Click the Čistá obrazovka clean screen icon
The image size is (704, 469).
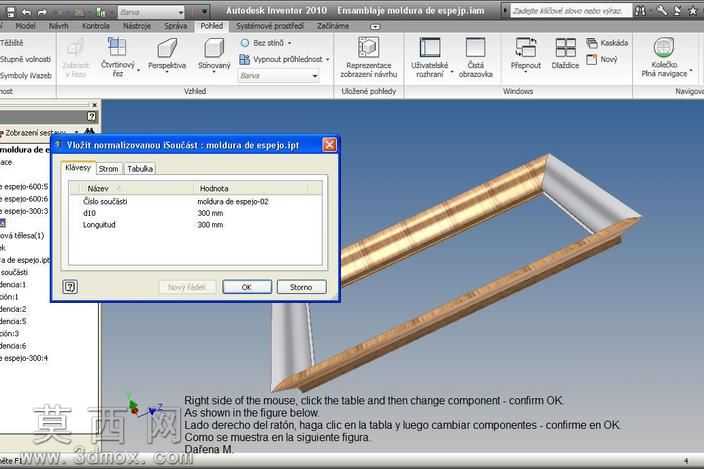[475, 48]
